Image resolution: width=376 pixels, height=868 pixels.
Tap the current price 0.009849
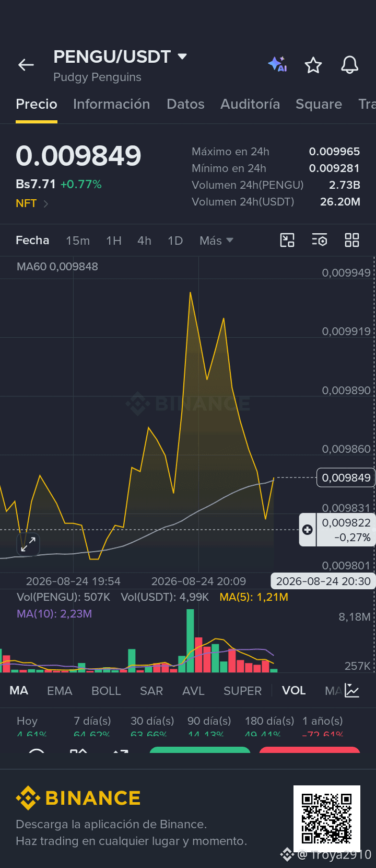(78, 156)
